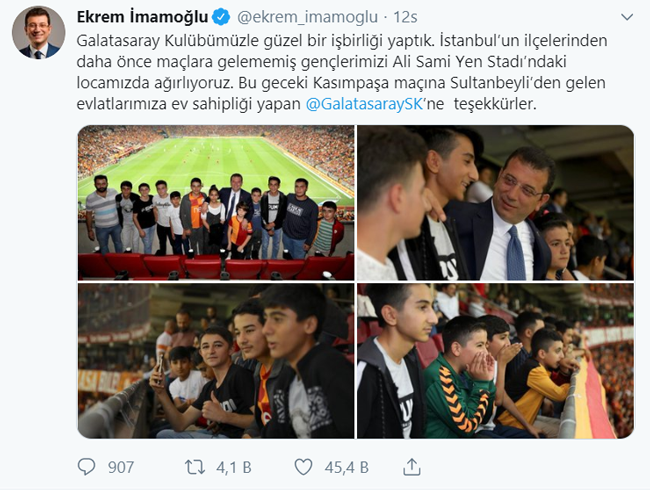Click the blue verified badge next to name
Screen dimensions: 650x490
(221, 17)
